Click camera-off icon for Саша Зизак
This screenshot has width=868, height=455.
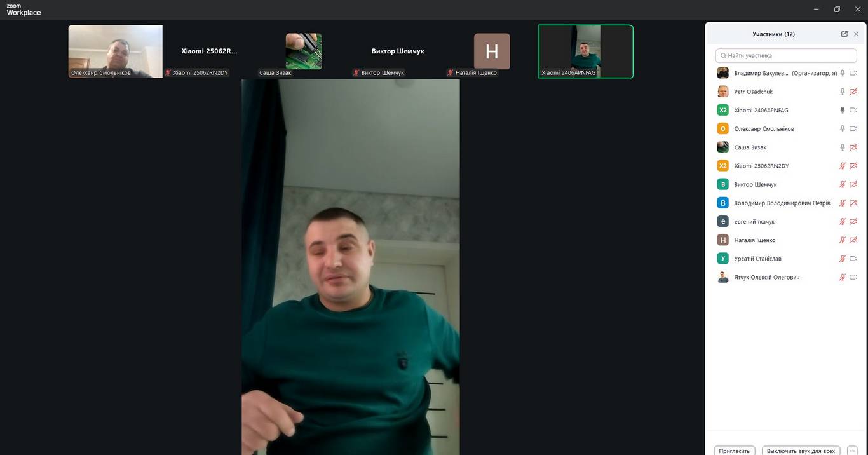pos(853,147)
